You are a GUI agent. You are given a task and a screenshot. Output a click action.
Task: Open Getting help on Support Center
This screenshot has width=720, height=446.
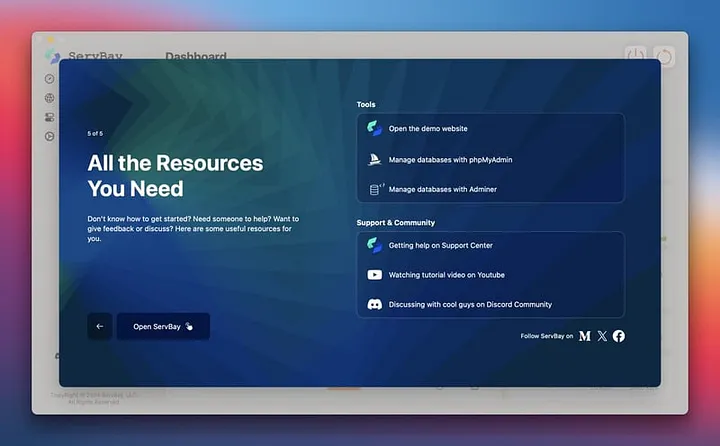(440, 245)
